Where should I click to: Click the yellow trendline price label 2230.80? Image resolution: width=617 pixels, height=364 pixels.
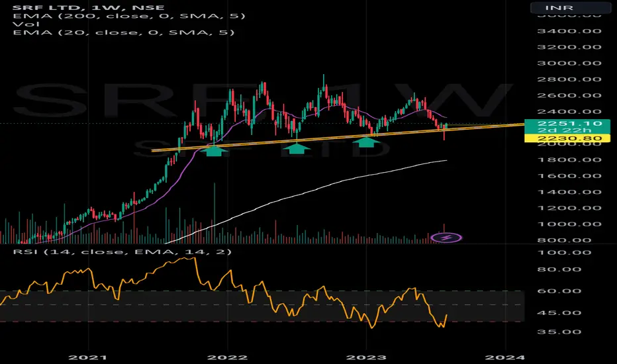point(570,138)
